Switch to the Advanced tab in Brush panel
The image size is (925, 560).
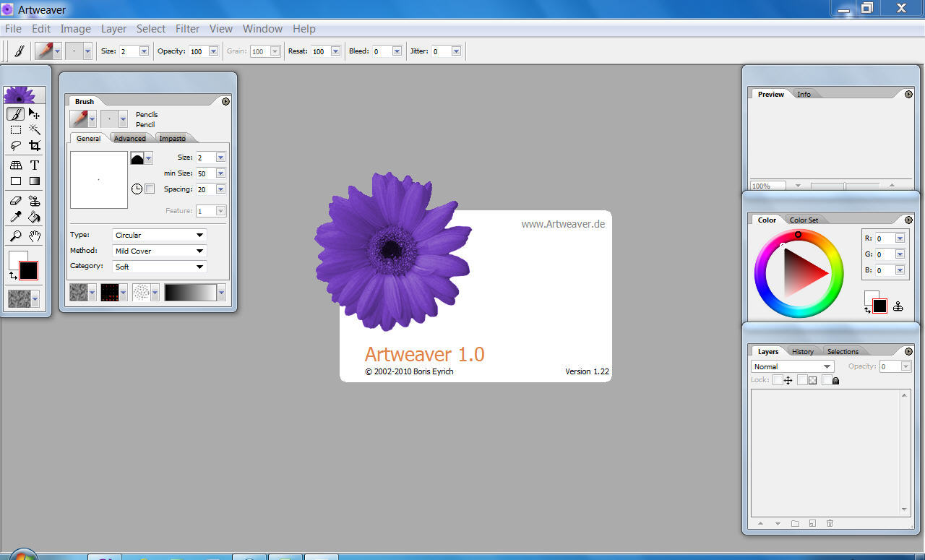pos(130,138)
